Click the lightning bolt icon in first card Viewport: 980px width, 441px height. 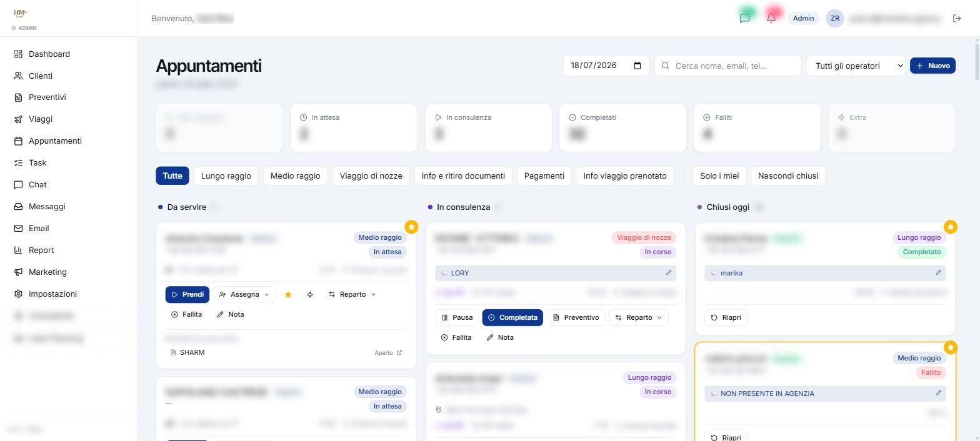tap(310, 294)
